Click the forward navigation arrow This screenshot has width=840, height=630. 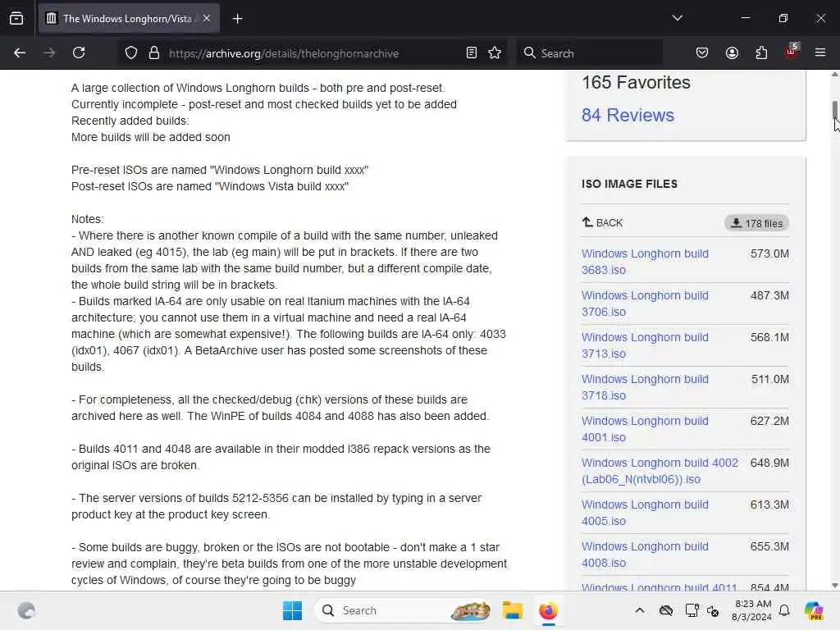pyautogui.click(x=49, y=52)
